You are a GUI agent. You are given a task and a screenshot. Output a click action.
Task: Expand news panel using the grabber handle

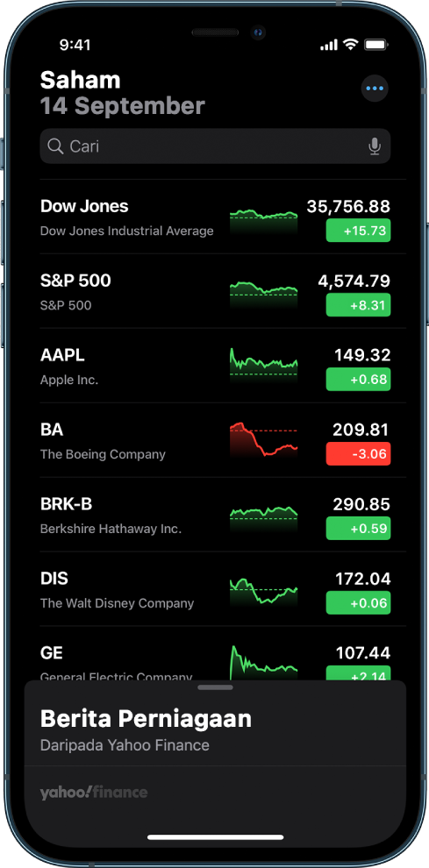[215, 687]
